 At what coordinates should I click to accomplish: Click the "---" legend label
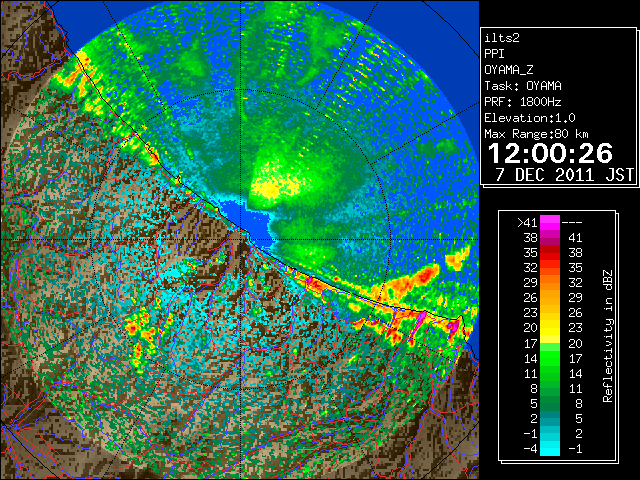(572, 223)
